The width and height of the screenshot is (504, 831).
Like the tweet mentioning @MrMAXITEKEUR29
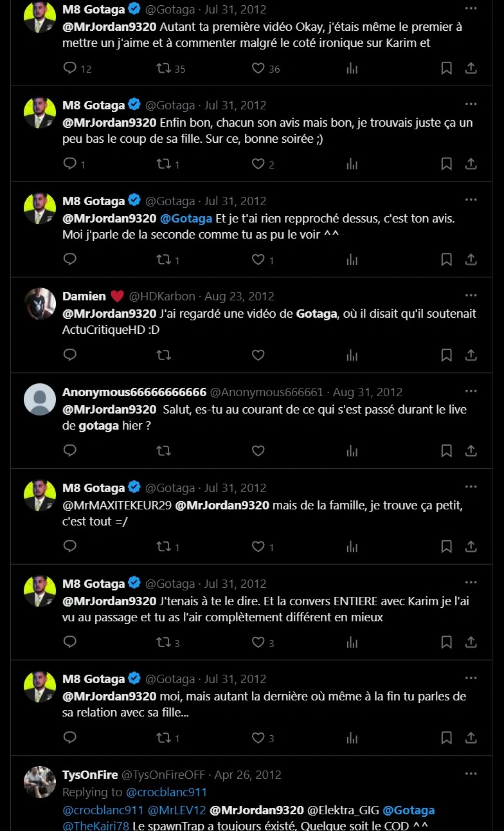tap(258, 546)
